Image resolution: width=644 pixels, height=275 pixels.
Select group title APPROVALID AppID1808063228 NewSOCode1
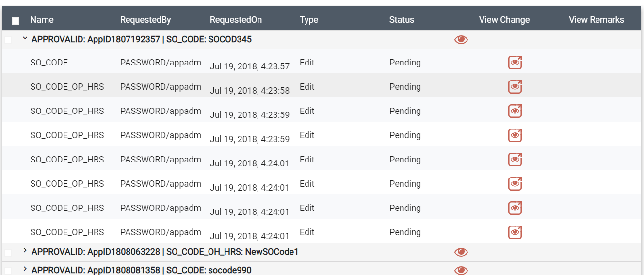(165, 252)
